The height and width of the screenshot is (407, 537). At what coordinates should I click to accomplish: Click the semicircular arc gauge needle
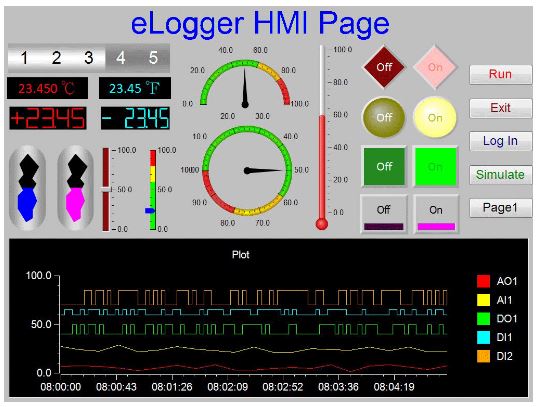point(245,88)
